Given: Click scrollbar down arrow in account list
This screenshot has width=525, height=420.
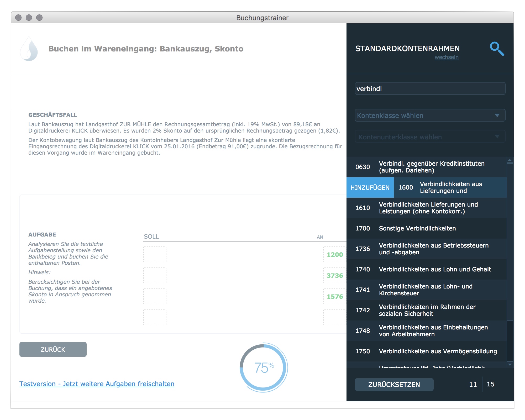Looking at the screenshot, I should click(x=510, y=364).
